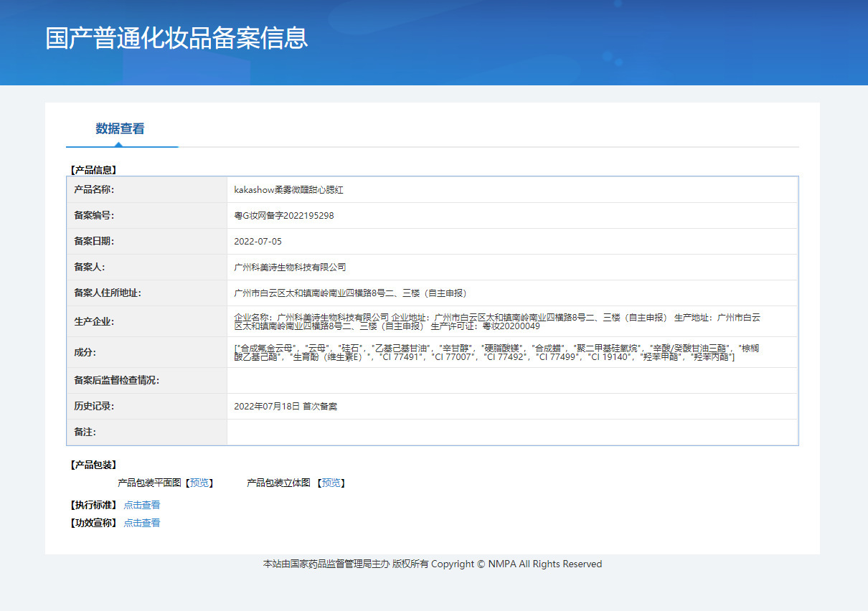This screenshot has width=868, height=611.
Task: Click the history record 2022年07月18日 首次备案
Action: point(286,407)
